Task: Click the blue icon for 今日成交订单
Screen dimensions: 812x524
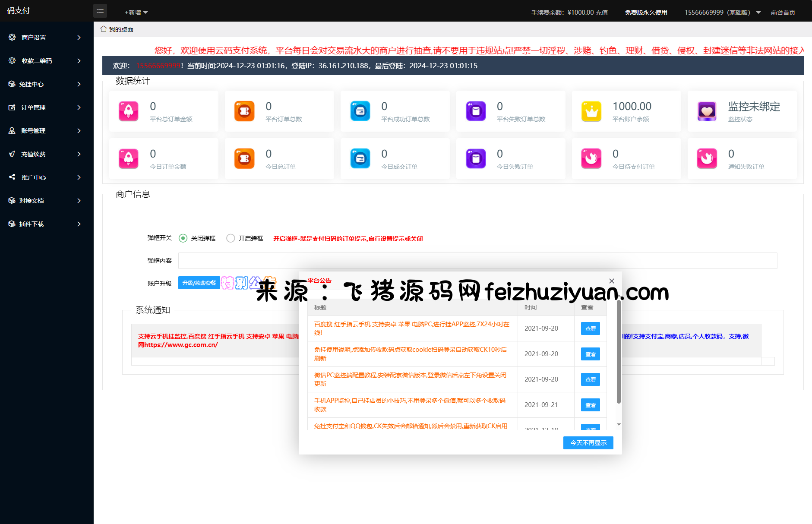Action: (x=360, y=158)
